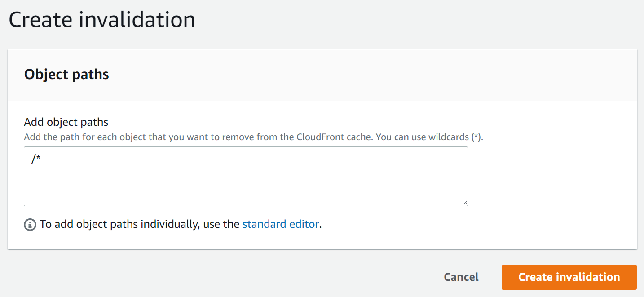Click gray page background left of Cancel
The width and height of the screenshot is (644, 297).
[225, 277]
